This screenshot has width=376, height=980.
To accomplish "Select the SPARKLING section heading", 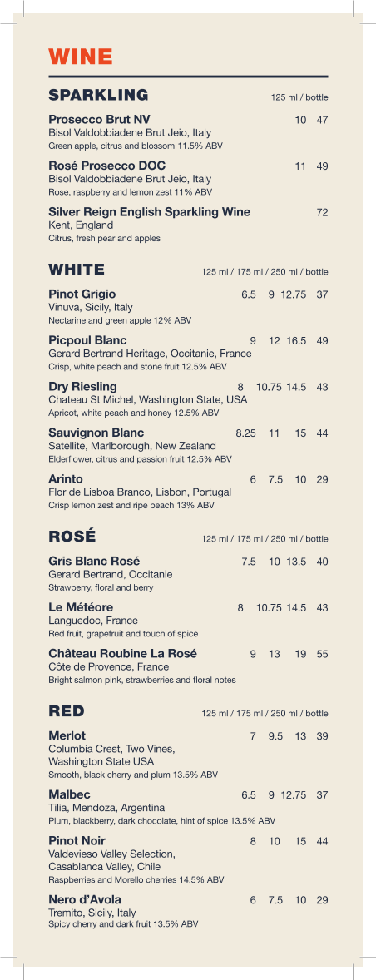I will click(x=99, y=95).
